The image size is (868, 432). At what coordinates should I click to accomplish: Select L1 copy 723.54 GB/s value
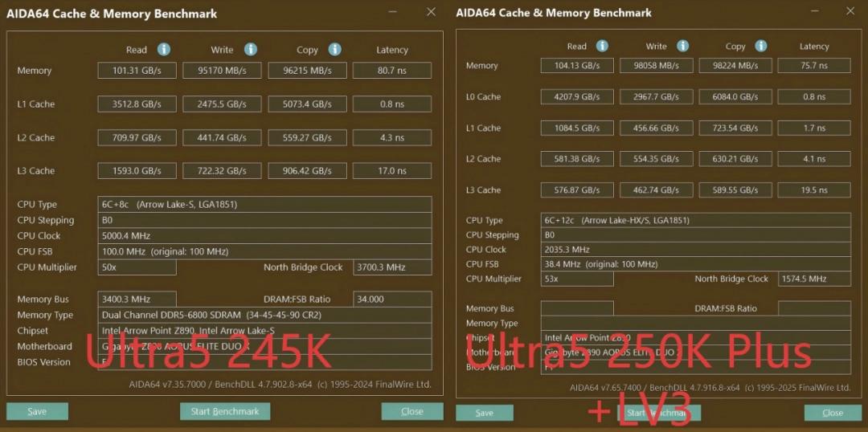tap(735, 128)
